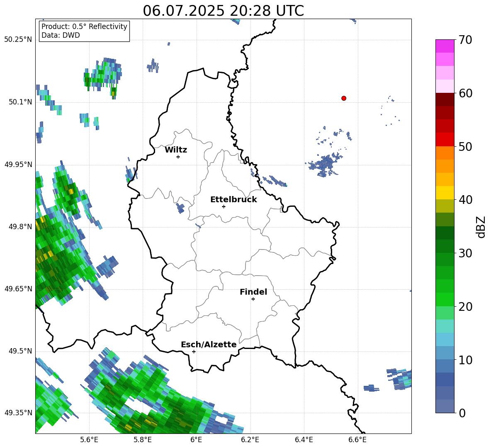Click the 'Data: DWD' text
Viewport: 491px width, 448px height.
(61, 35)
